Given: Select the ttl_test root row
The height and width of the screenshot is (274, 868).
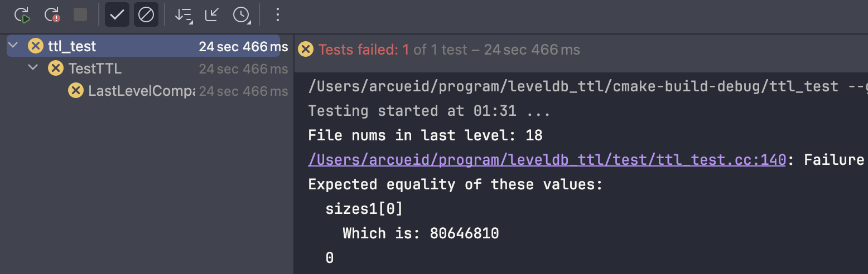Looking at the screenshot, I should 143,46.
